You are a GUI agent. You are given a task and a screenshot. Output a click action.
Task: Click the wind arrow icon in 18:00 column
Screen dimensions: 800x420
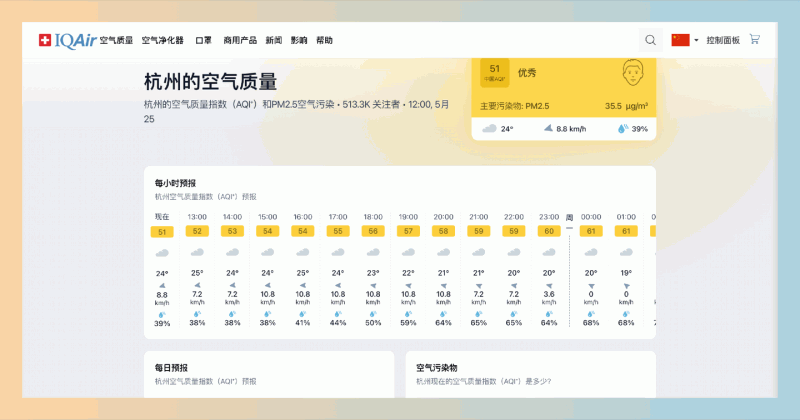coord(373,286)
